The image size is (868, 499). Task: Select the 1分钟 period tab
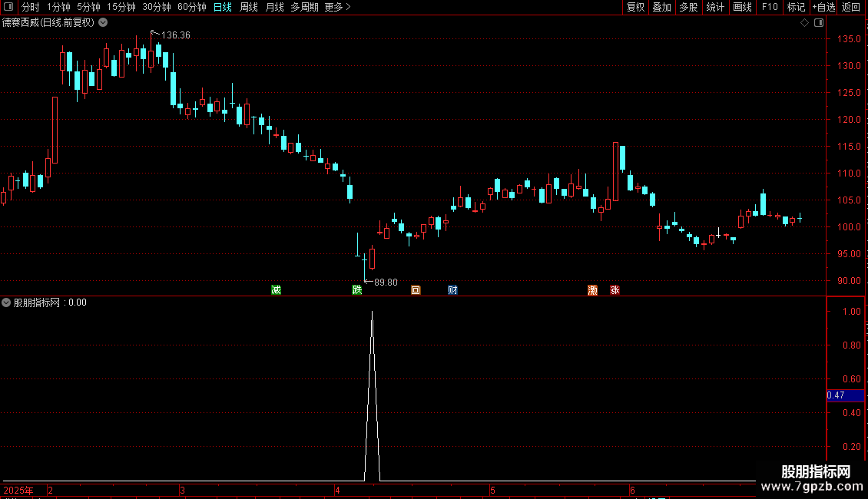point(58,7)
